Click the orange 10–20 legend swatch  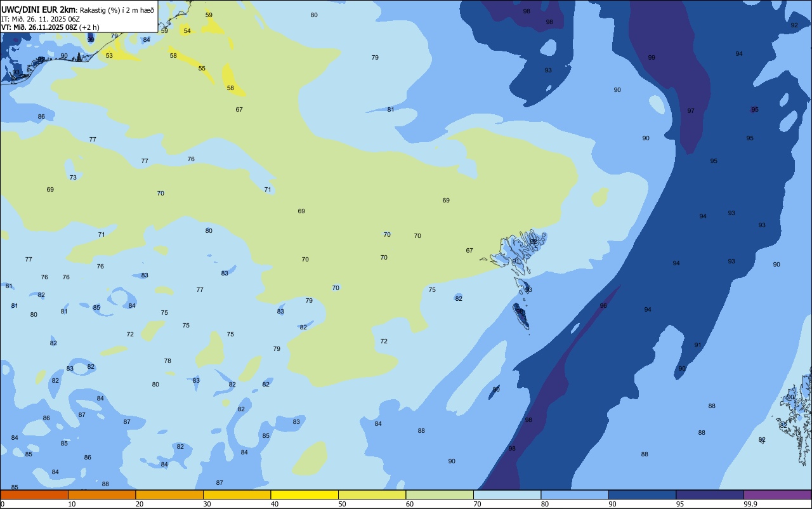(x=101, y=494)
